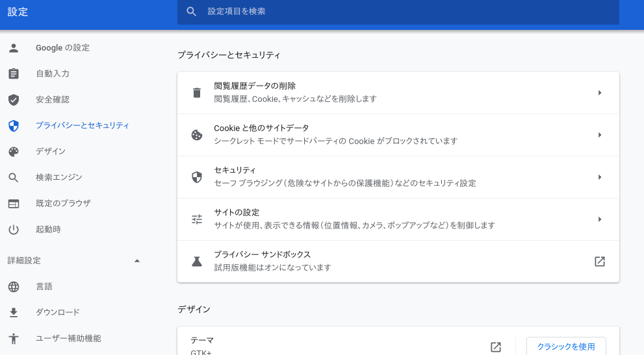Screen dimensions: 644x355
Task: Open 検索エンジン in the sidebar menu
Action: pos(58,177)
